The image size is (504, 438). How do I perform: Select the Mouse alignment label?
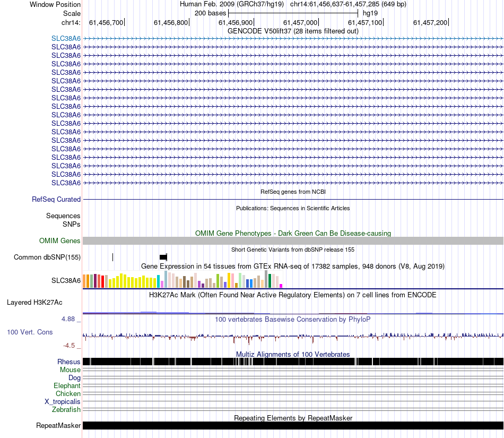pyautogui.click(x=70, y=370)
